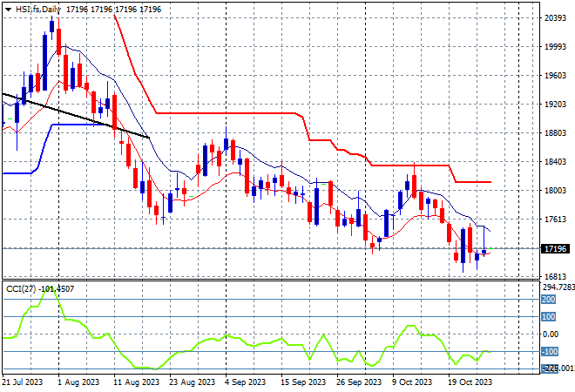
Task: Click the 21 Jul 2023 date label
Action: coord(23,382)
